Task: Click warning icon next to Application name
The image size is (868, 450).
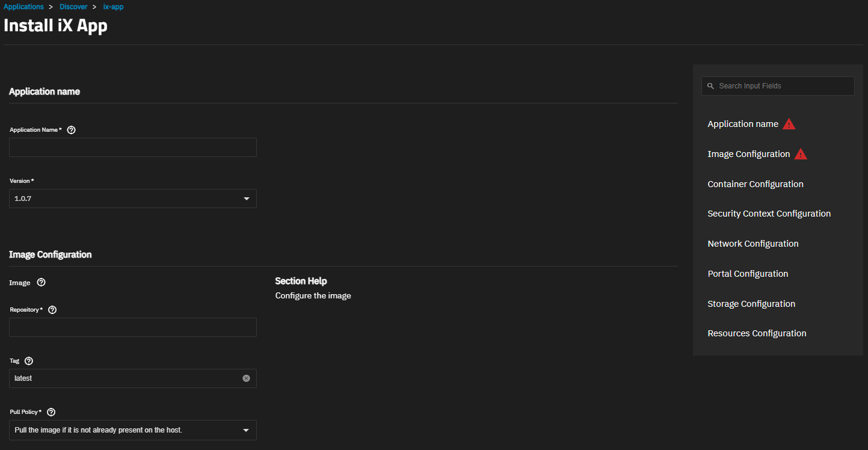Action: click(789, 124)
